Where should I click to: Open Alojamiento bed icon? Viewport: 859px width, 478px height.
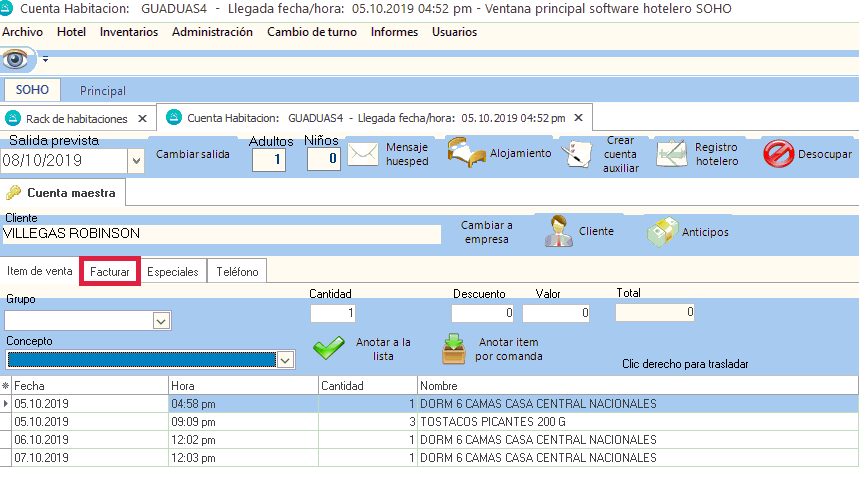click(x=466, y=154)
